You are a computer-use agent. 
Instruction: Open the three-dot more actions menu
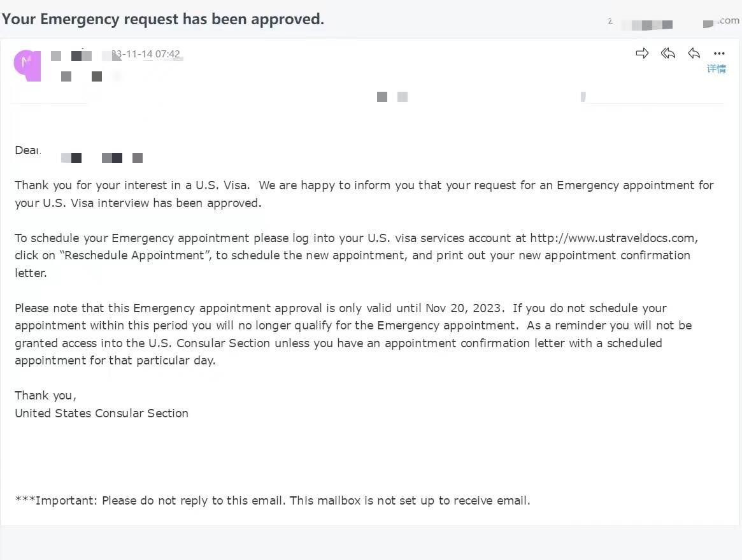coord(719,54)
